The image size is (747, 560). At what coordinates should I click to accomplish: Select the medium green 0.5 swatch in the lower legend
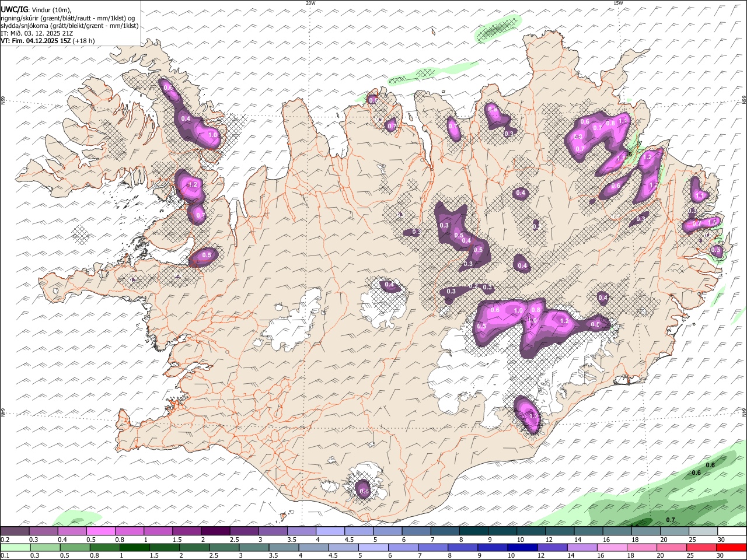coord(75,548)
